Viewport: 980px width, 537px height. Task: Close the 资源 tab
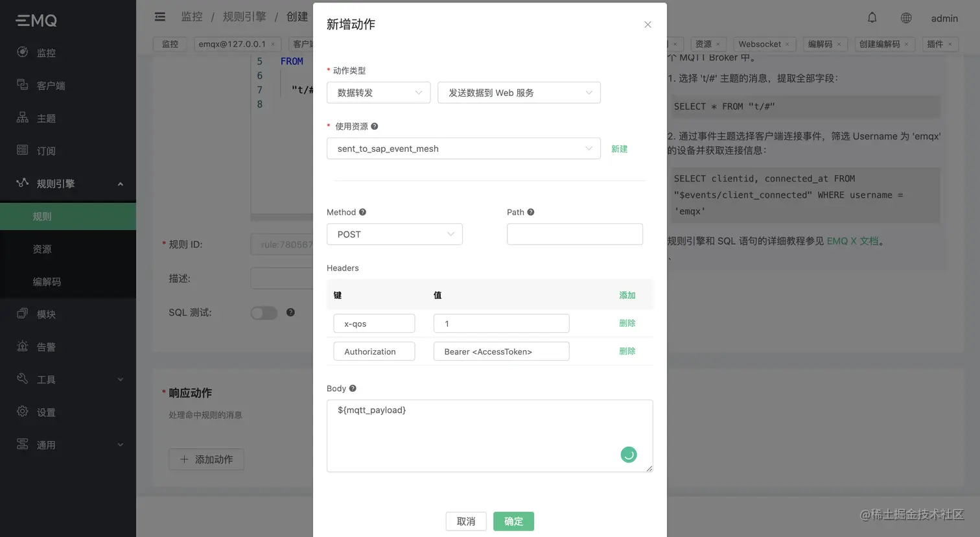pyautogui.click(x=717, y=44)
